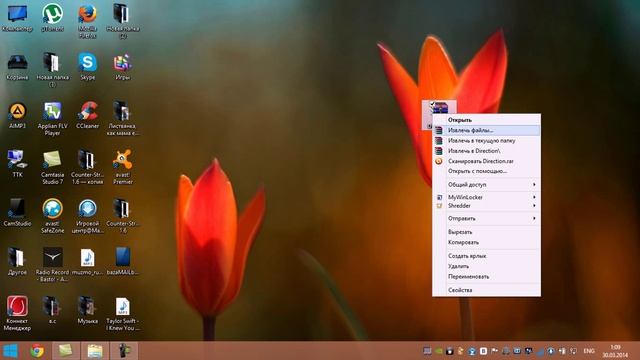Open the File Explorer taskbar button
Screen dimensions: 640x360
point(95,351)
